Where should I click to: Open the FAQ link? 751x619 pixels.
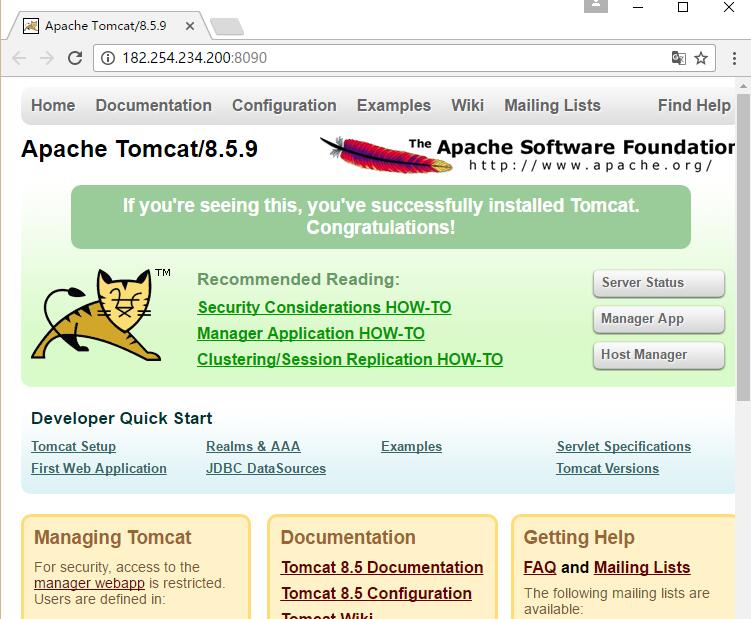[540, 567]
